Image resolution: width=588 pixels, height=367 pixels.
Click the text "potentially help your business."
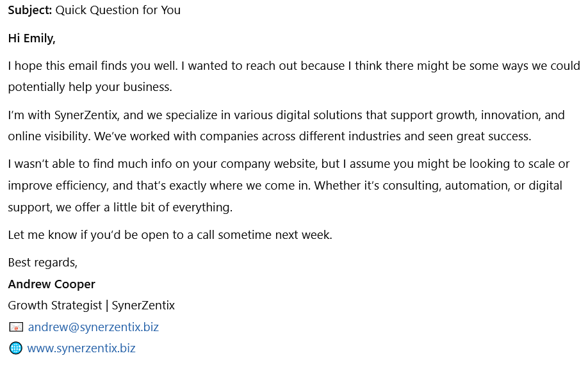pos(90,87)
